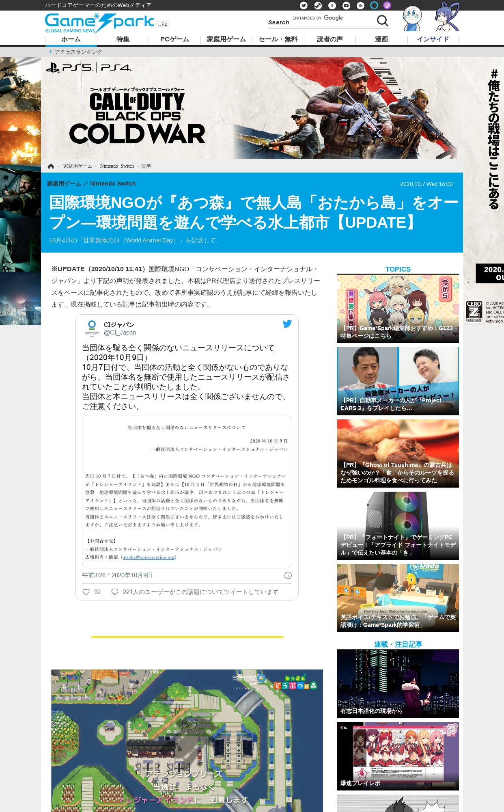Click tweet timestamp 午前3:26・2020年10月9日
This screenshot has height=812, width=504.
coord(117,575)
